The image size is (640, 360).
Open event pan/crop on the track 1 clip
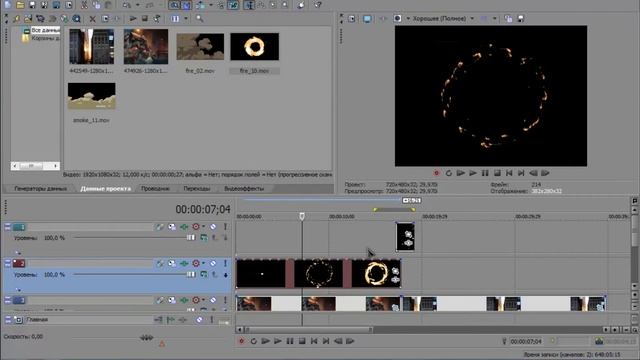[409, 234]
